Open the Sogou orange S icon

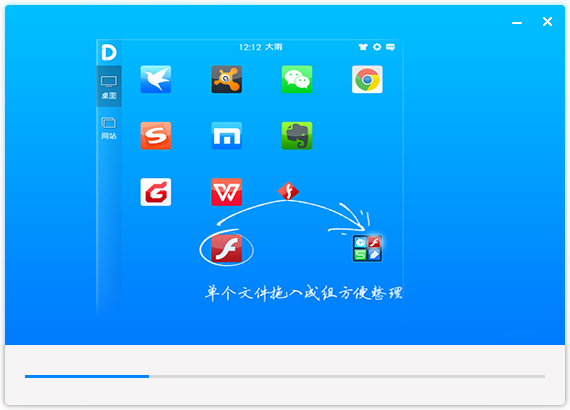[156, 136]
